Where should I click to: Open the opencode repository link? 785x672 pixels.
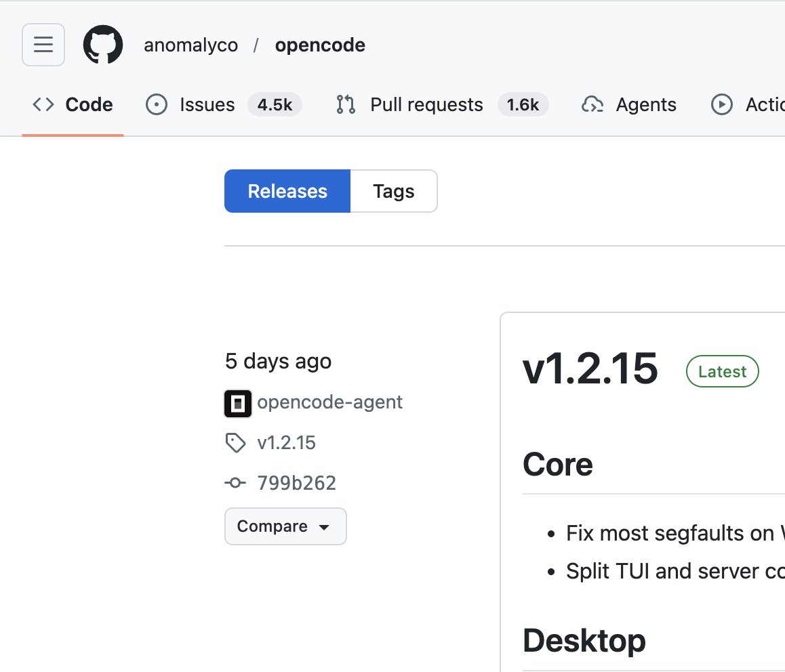coord(320,45)
